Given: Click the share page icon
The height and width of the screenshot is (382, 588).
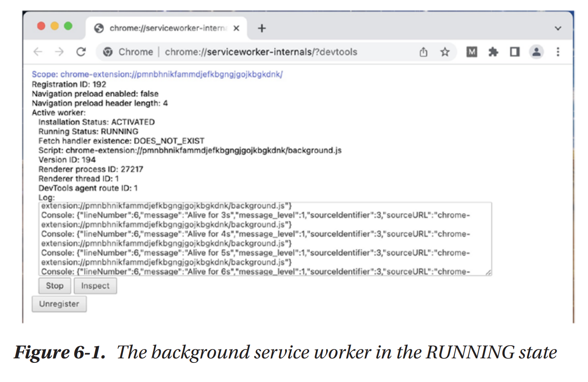Looking at the screenshot, I should coord(424,52).
